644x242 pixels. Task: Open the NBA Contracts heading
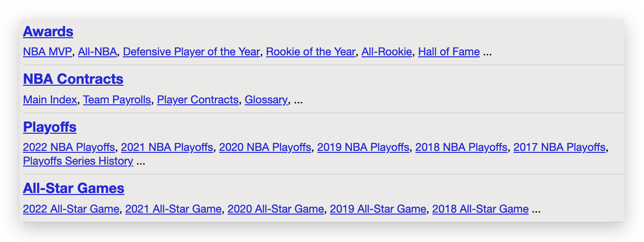[73, 79]
